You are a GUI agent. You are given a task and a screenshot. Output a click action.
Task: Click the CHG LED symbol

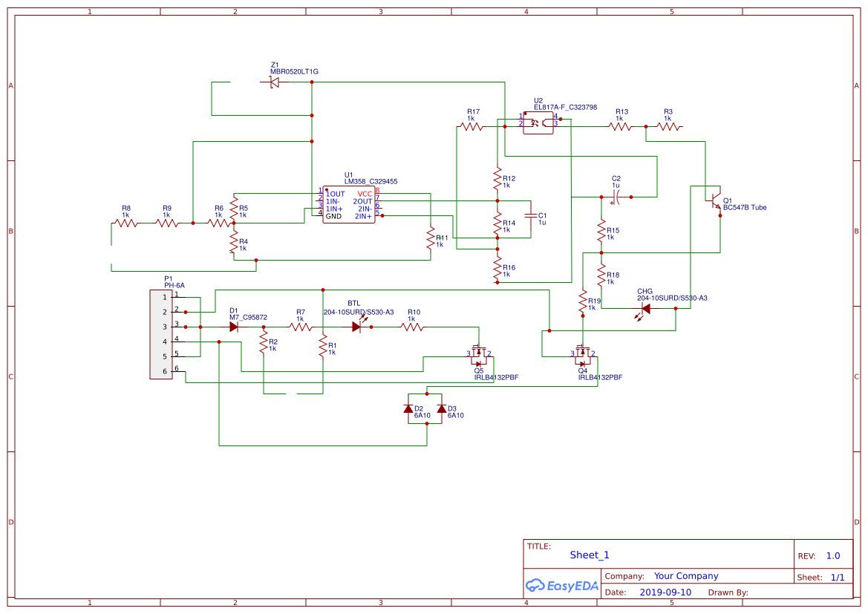coord(645,308)
